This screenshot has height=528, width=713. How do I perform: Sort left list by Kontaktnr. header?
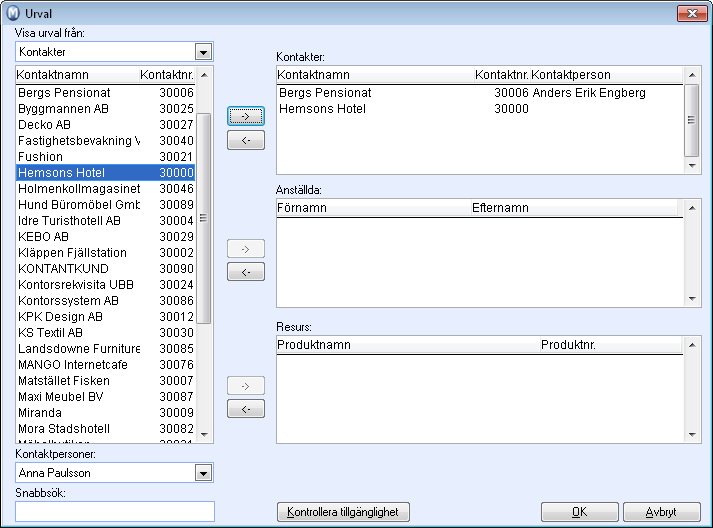(167, 75)
